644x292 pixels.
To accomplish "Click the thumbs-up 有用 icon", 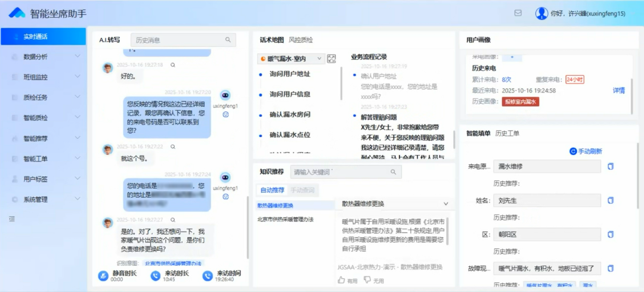I will [x=342, y=279].
